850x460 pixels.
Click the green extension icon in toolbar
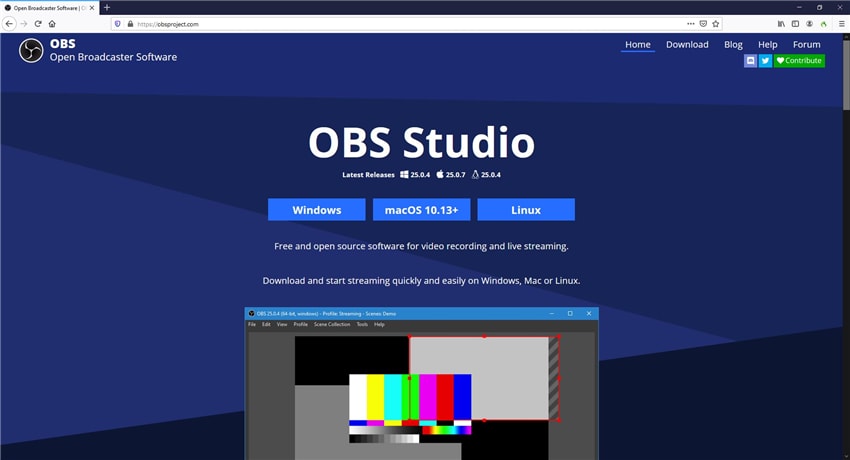823,24
